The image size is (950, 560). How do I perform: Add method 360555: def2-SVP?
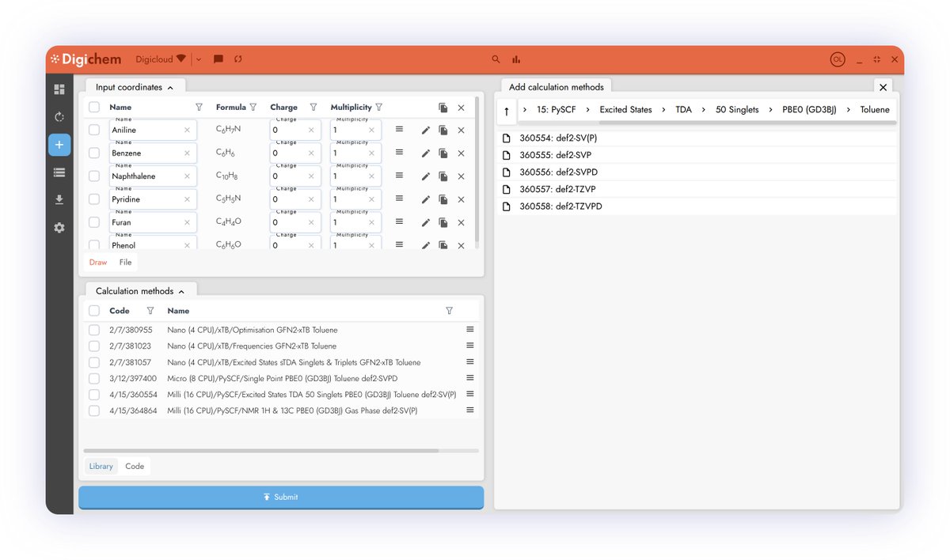coord(697,155)
